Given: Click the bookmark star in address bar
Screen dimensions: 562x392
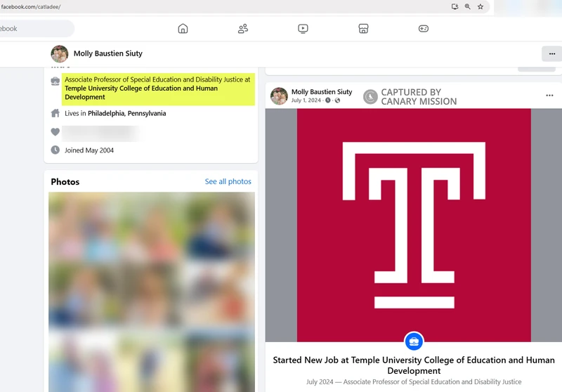Looking at the screenshot, I should [x=481, y=6].
